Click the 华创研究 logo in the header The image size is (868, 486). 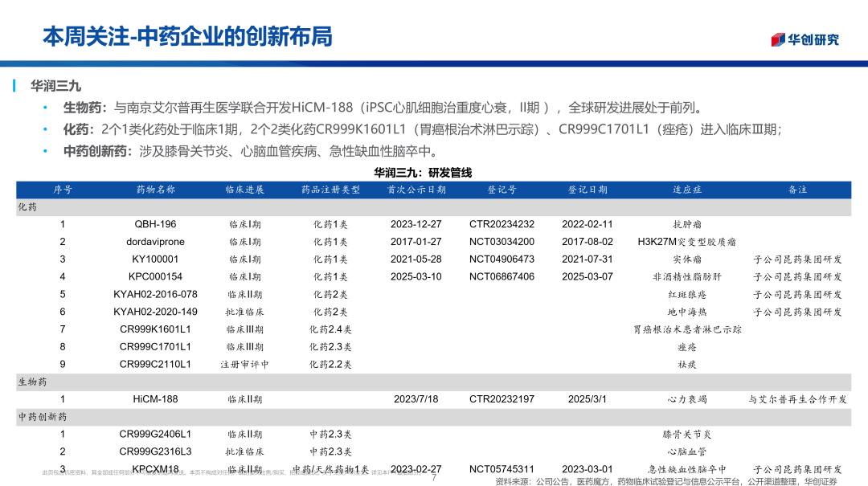click(805, 39)
